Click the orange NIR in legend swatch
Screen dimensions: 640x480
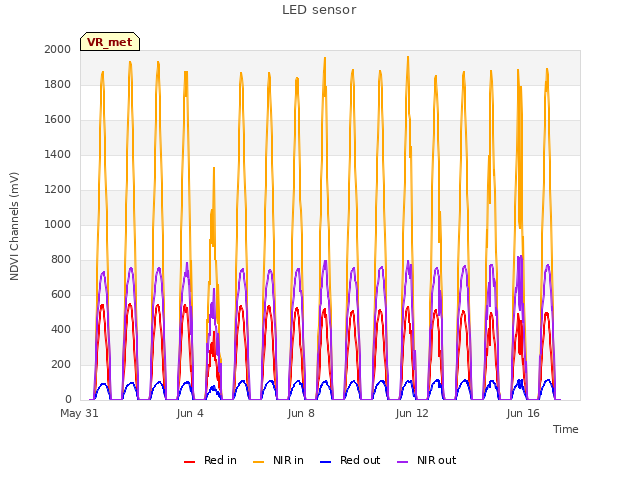[x=258, y=462]
